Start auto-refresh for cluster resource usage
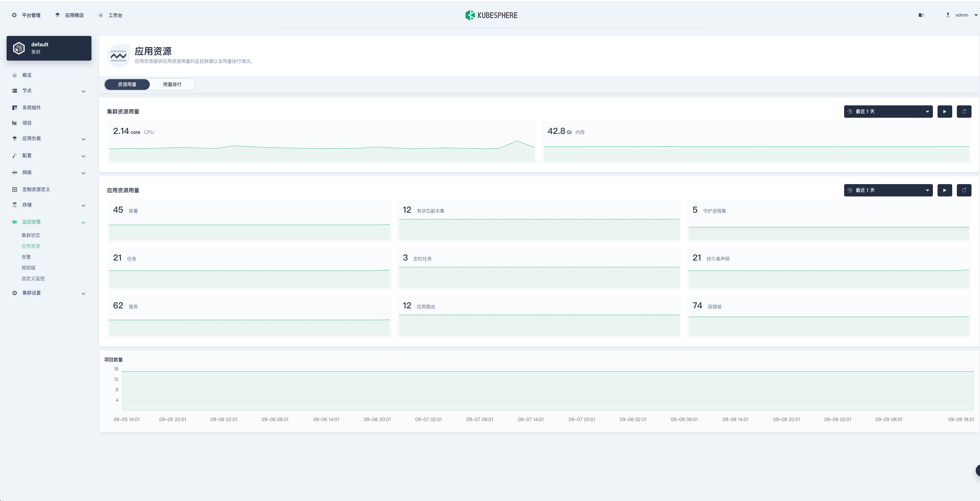 (944, 112)
